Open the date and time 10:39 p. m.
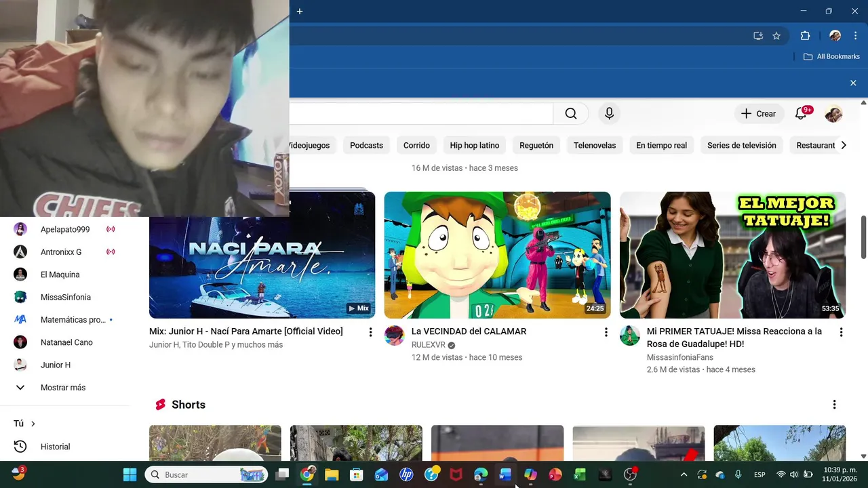868x488 pixels. click(x=840, y=474)
